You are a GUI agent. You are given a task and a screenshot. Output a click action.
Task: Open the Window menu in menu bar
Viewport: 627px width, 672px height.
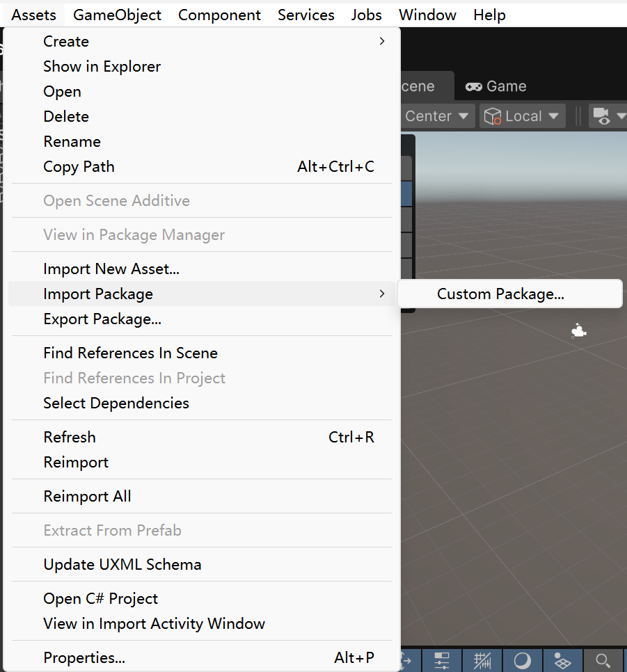pyautogui.click(x=427, y=15)
